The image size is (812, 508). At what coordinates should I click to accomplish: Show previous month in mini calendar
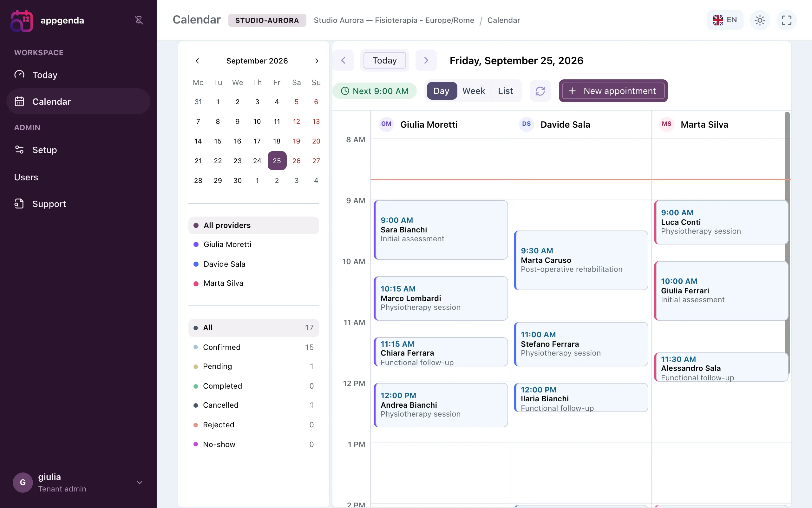(x=197, y=61)
